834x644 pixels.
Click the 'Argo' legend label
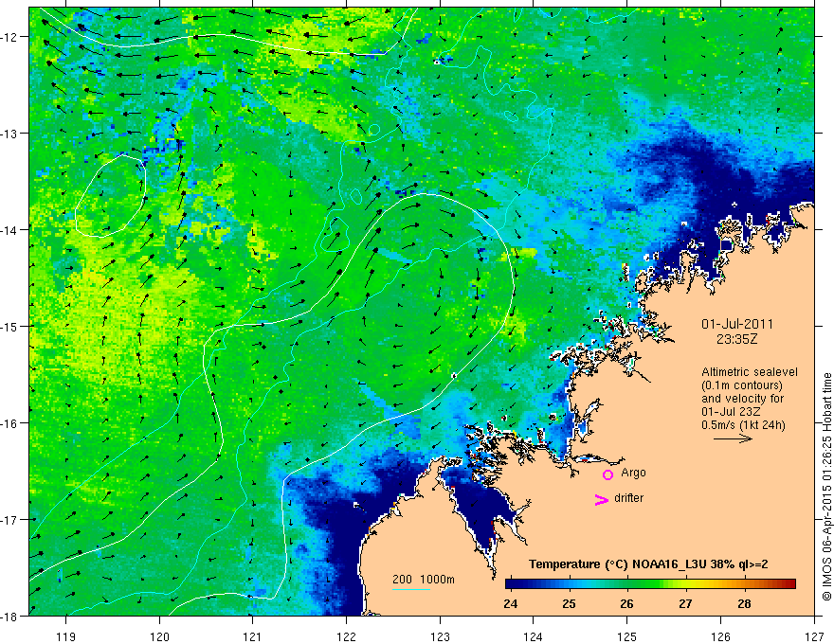(x=633, y=473)
